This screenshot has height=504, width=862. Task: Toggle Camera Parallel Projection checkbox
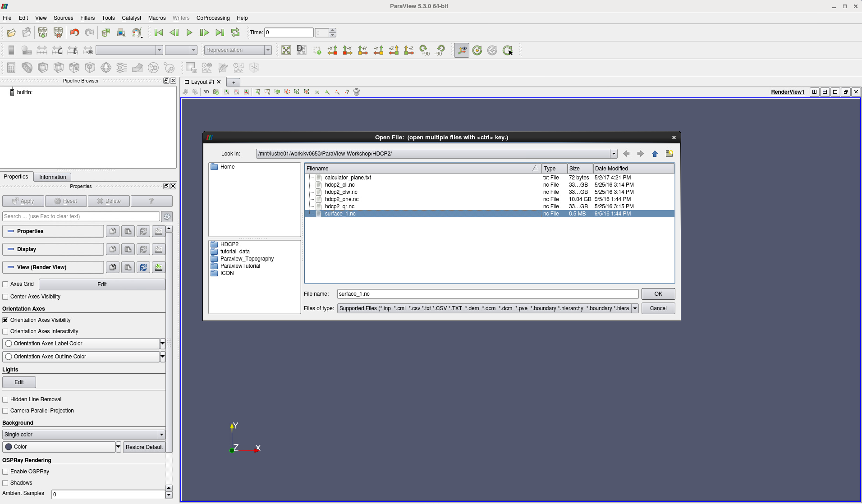coord(5,411)
